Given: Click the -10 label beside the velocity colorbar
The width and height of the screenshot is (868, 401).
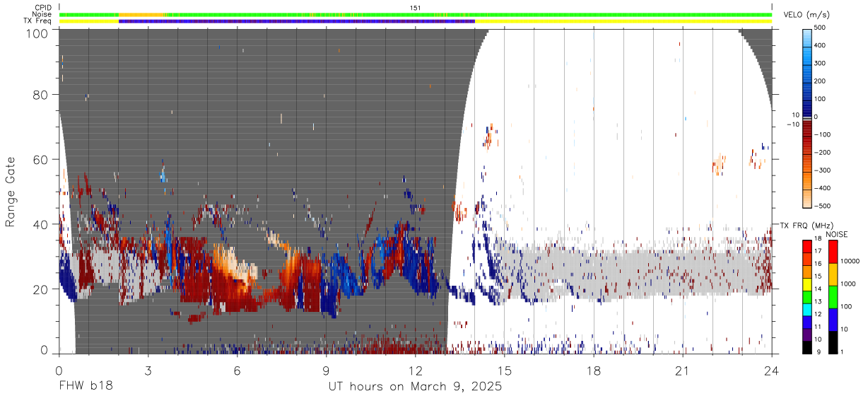Looking at the screenshot, I should tap(792, 124).
